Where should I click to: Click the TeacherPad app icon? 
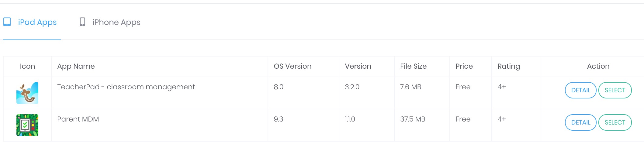(x=27, y=93)
